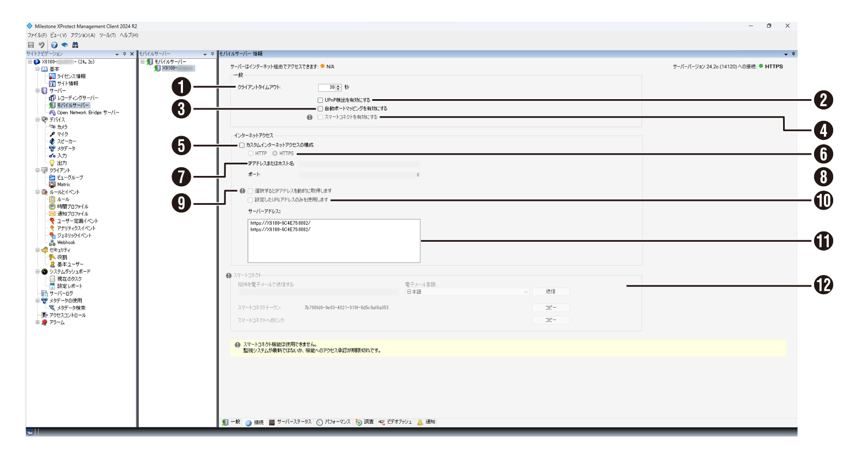The width and height of the screenshot is (868, 458).
Task: Toggle スマートコネクトを有効にする checkbox
Action: coord(320,117)
